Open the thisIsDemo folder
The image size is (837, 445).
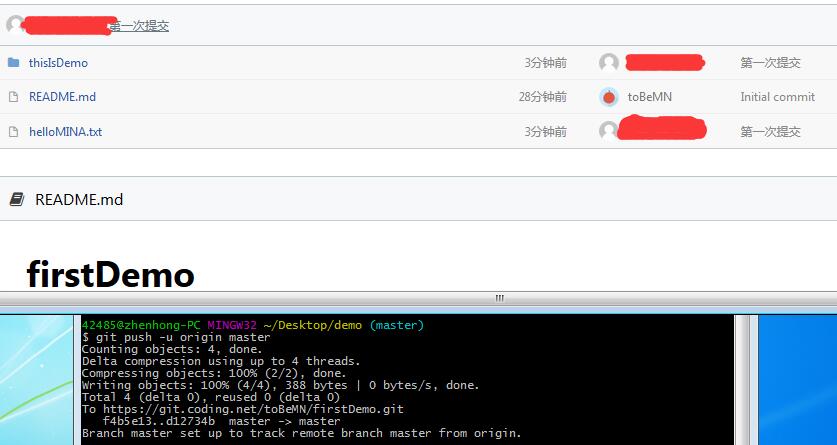click(58, 63)
